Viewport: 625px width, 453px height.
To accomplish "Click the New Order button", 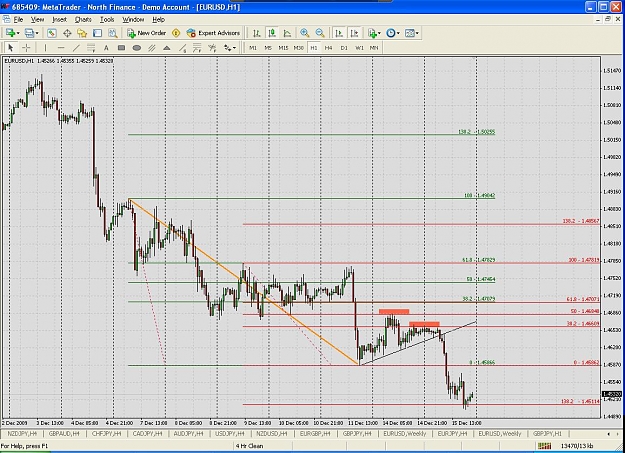I will click(146, 33).
